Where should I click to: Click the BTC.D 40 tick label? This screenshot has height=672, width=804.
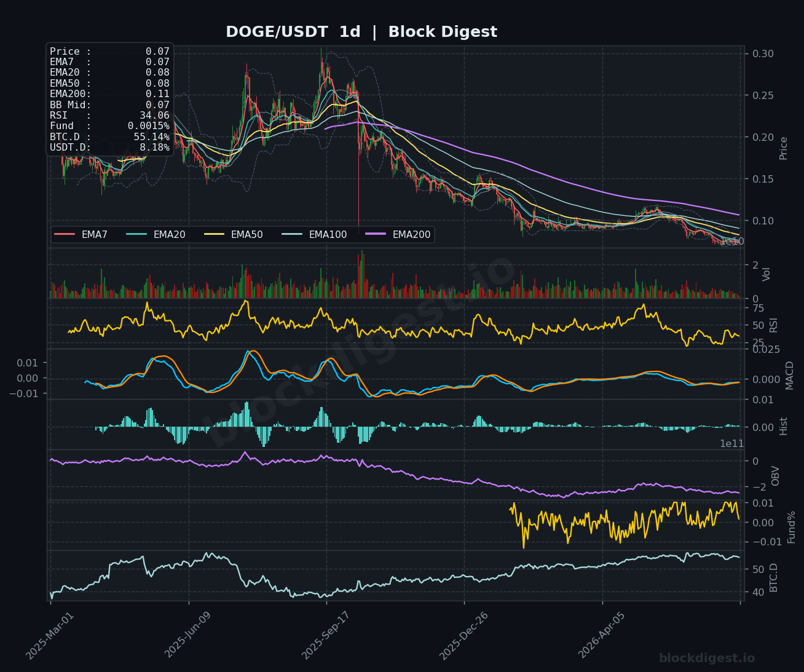point(758,592)
